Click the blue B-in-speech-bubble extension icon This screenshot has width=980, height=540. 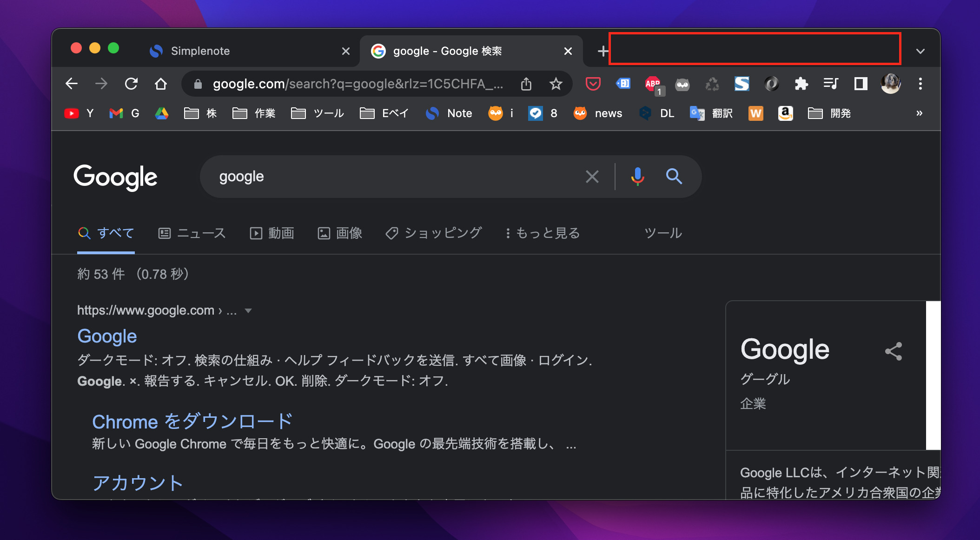[x=623, y=84]
